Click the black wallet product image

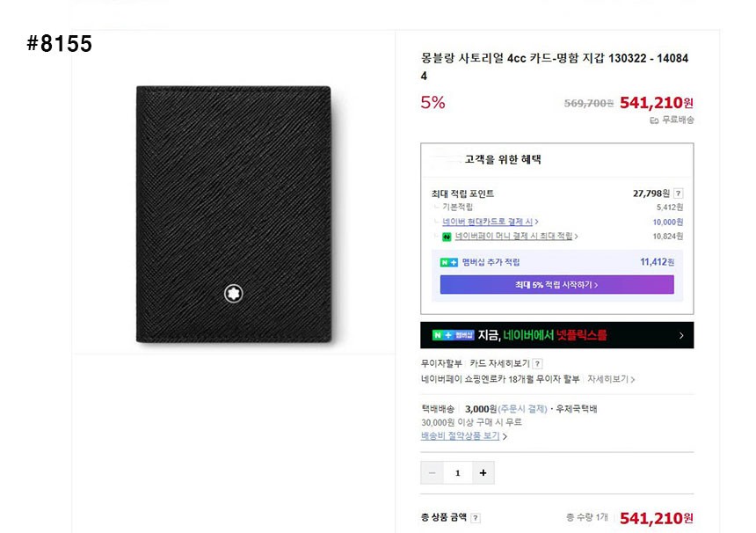coord(234,214)
